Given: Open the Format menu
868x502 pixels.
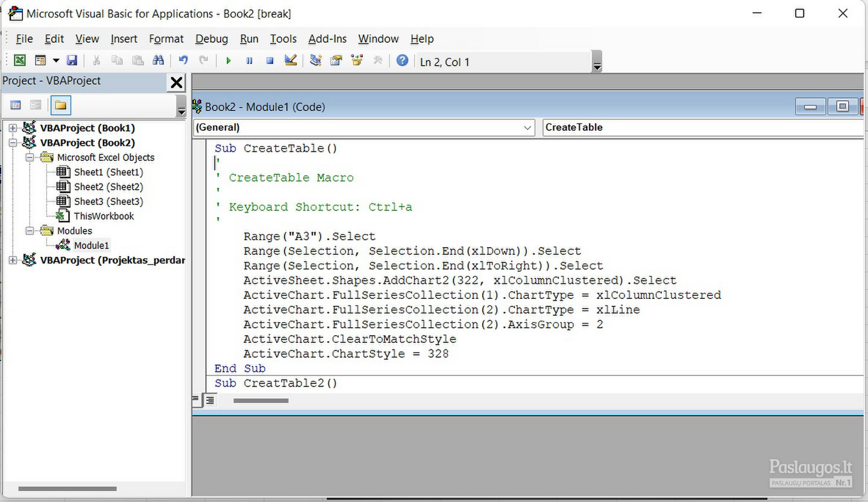Looking at the screenshot, I should click(166, 39).
